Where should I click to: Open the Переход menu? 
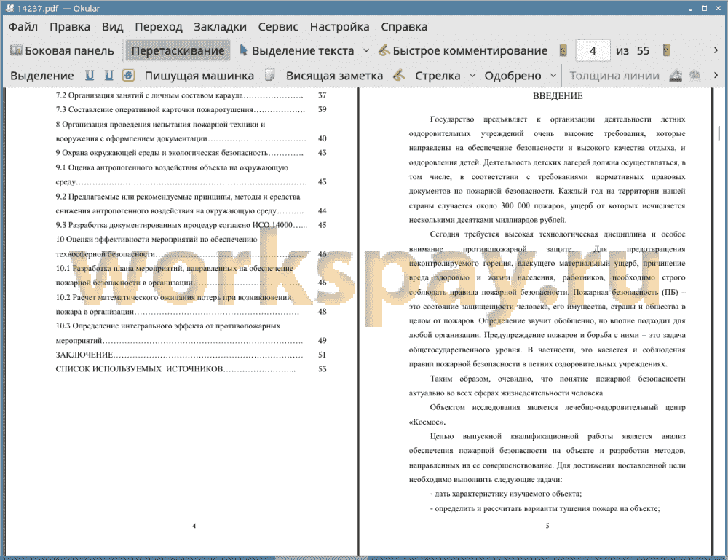coord(158,27)
